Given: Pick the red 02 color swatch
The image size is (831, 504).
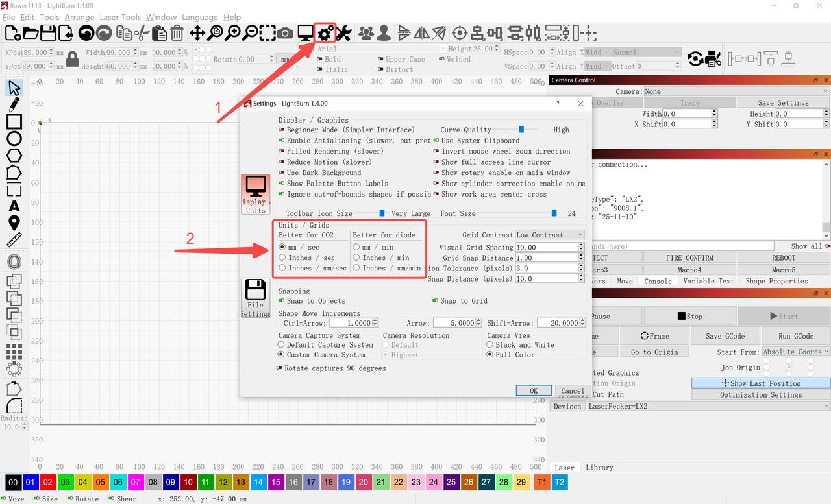Looking at the screenshot, I should pyautogui.click(x=47, y=482).
